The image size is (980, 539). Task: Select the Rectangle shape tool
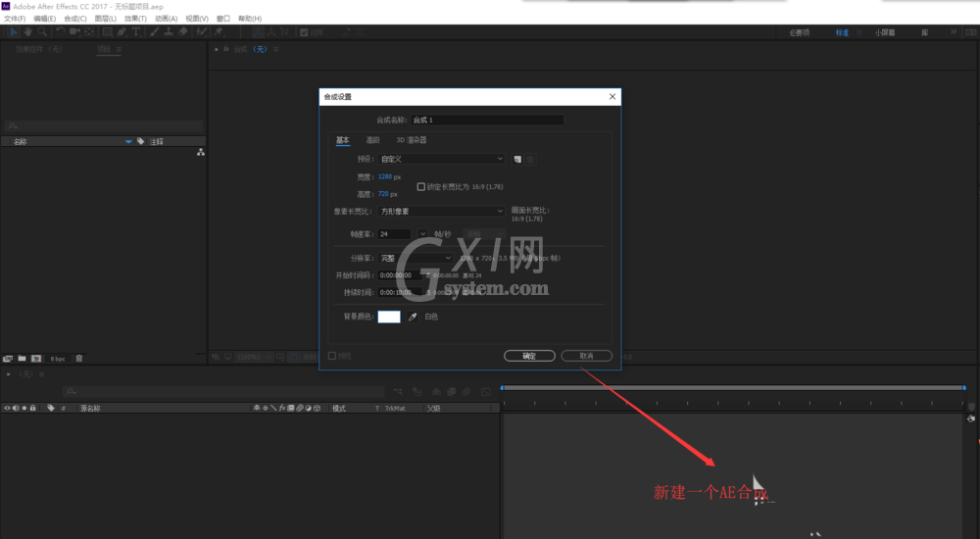click(108, 32)
